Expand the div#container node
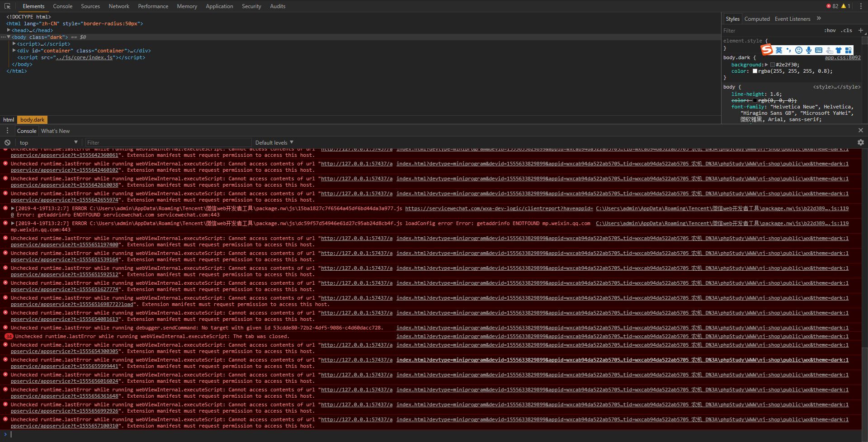 [14, 51]
